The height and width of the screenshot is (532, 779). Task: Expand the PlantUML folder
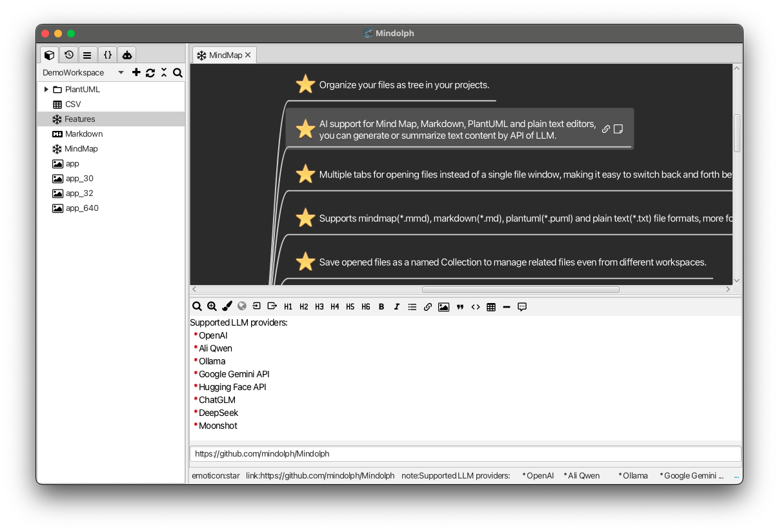coord(46,90)
